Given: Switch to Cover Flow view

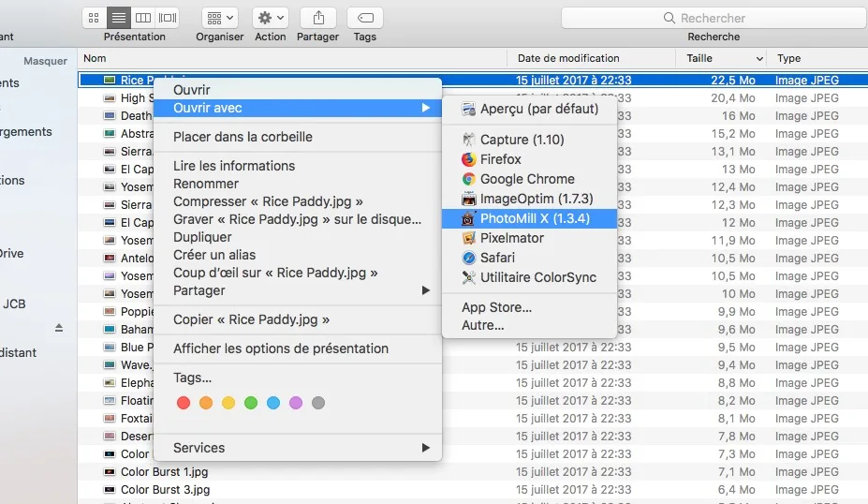Looking at the screenshot, I should click(168, 18).
